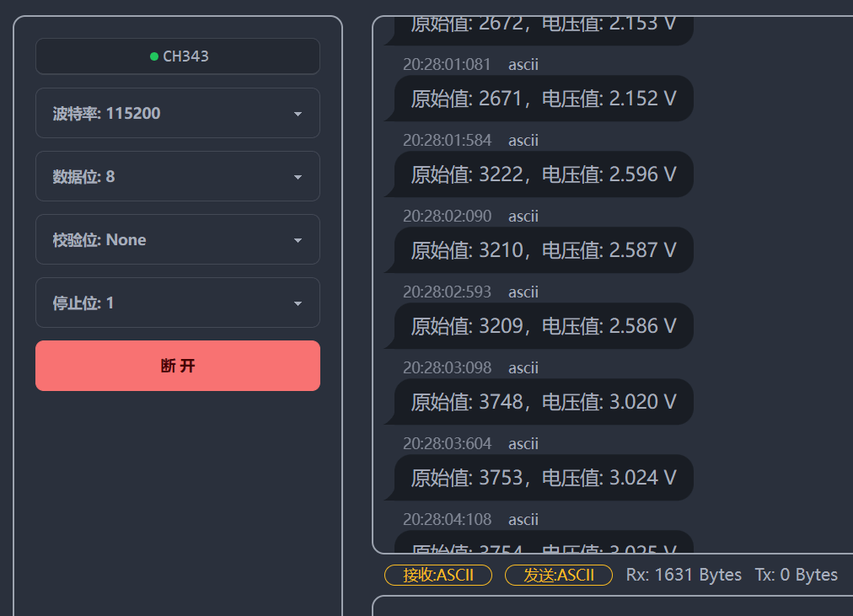Select the message with 原始值 2671
853x616 pixels.
tap(543, 99)
